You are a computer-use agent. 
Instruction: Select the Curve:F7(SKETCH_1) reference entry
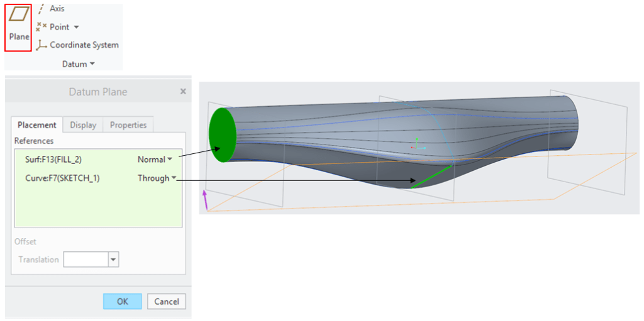point(57,178)
